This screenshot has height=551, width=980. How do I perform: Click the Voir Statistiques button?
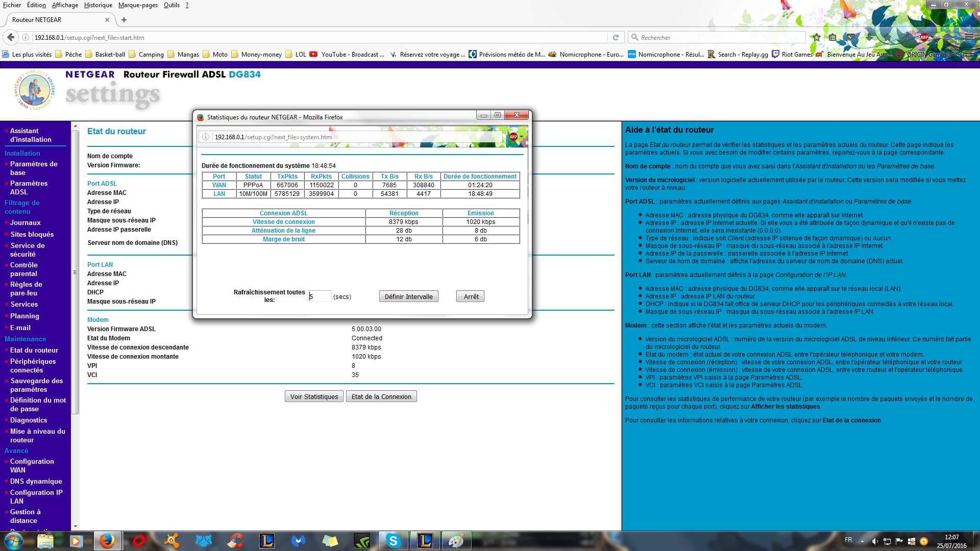tap(314, 396)
